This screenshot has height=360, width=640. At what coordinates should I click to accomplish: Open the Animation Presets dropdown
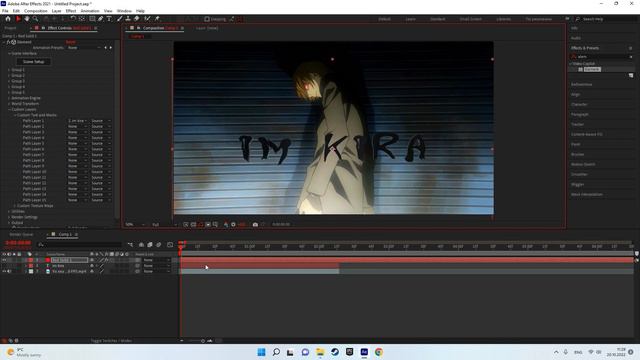(x=84, y=48)
